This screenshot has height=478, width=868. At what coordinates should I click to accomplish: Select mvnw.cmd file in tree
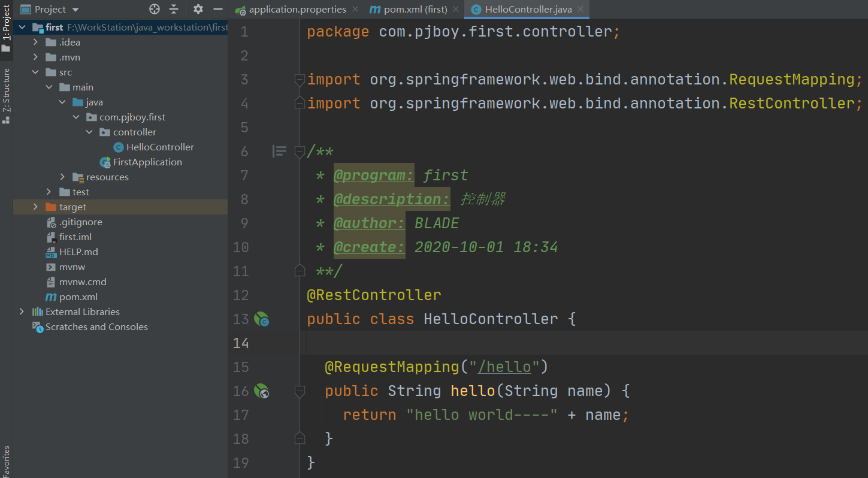(x=83, y=282)
